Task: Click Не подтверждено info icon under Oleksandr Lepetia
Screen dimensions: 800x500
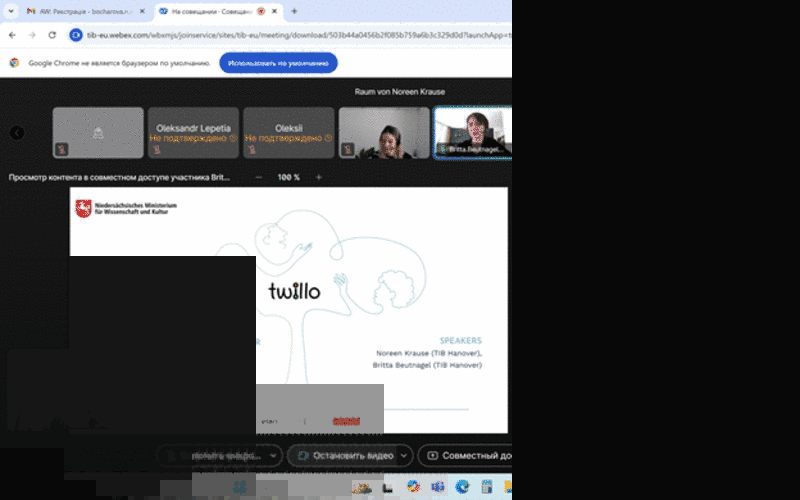Action: (x=233, y=138)
